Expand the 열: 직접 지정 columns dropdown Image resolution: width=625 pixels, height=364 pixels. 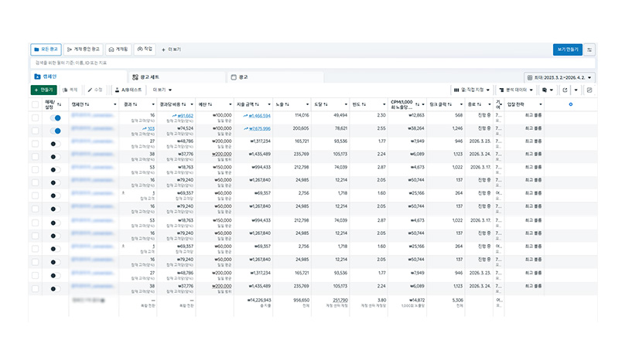tap(472, 90)
